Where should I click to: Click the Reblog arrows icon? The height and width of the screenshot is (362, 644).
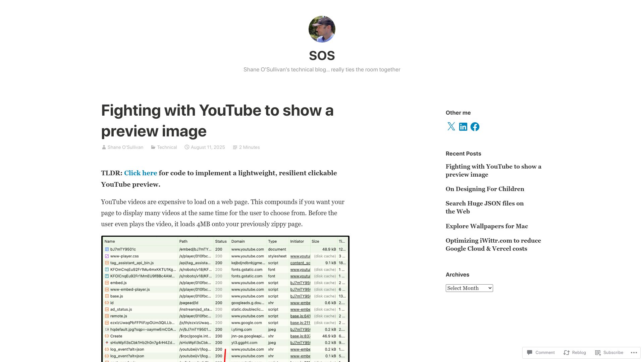(x=567, y=353)
